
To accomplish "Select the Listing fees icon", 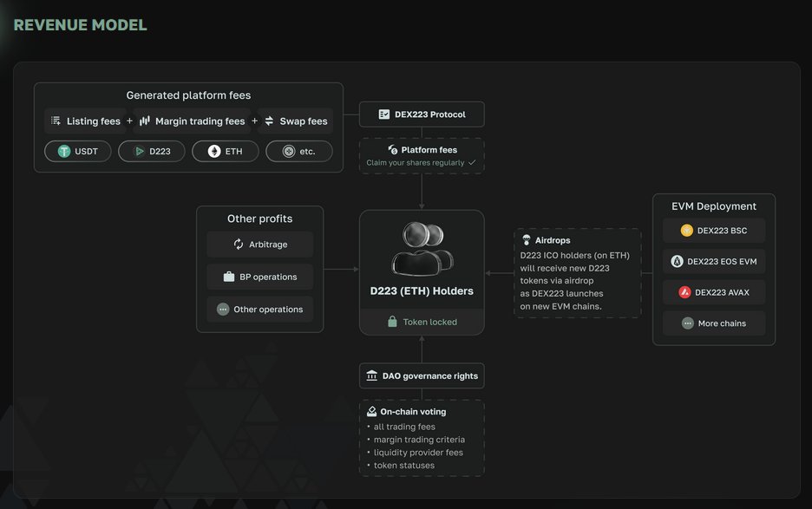I will pos(56,121).
